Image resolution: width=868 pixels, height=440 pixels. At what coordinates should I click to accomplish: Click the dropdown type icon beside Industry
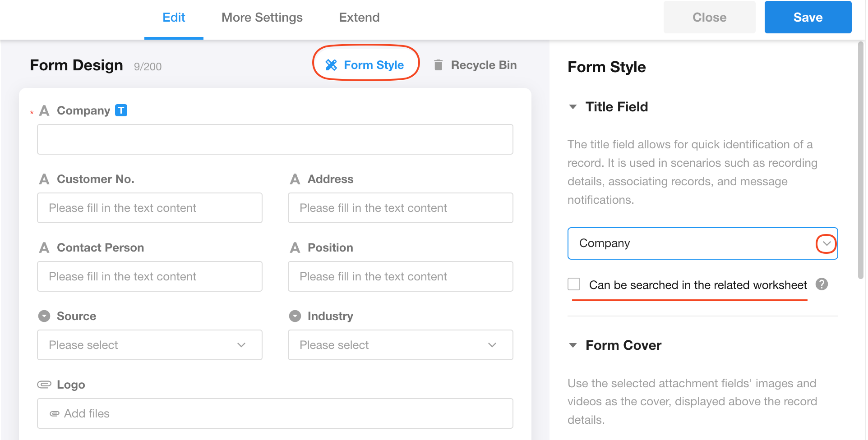(295, 316)
